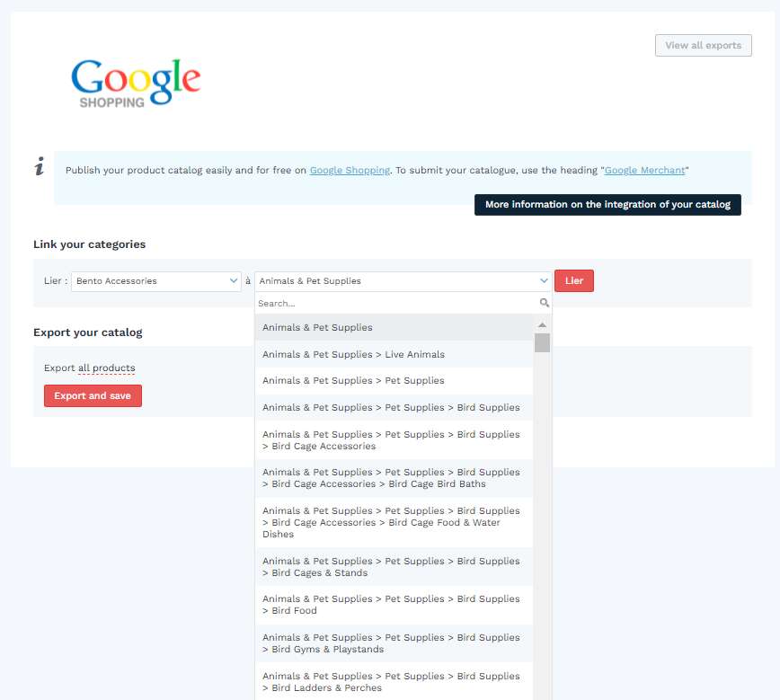Screen dimensions: 780x700
Task: Pick the 'Bird Cage Bird Baths' option
Action: pos(394,478)
